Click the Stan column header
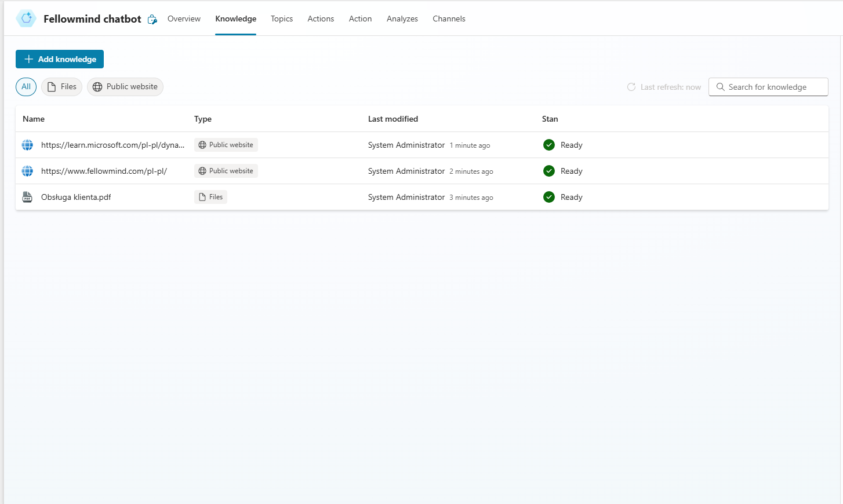843x504 pixels. [550, 119]
